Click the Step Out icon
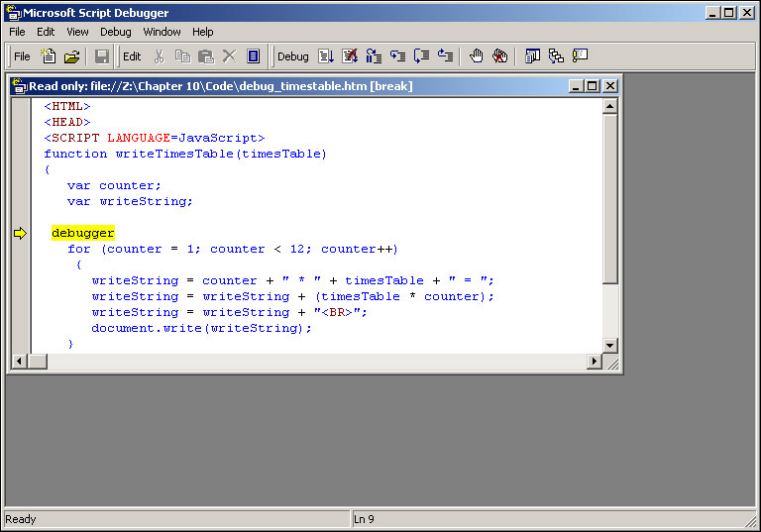 click(445, 56)
